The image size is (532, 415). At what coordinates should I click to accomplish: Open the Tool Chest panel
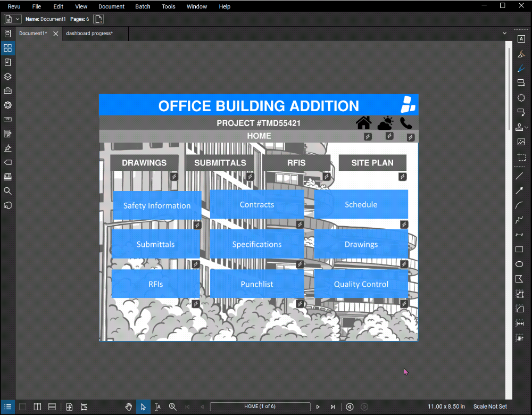pyautogui.click(x=7, y=90)
